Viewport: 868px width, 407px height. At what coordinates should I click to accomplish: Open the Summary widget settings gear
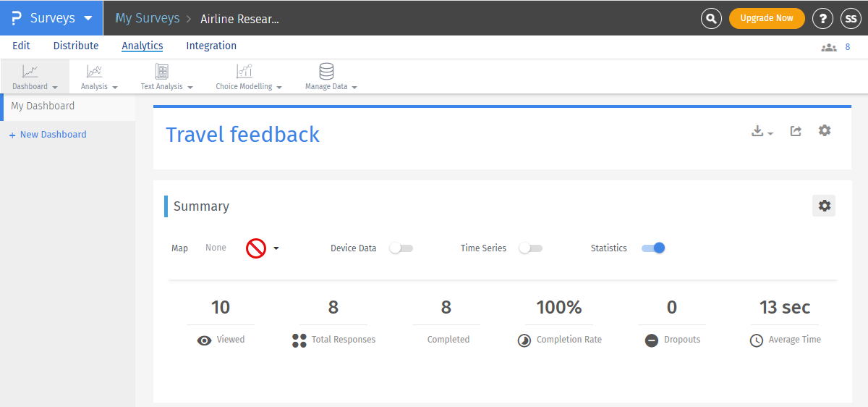click(824, 206)
